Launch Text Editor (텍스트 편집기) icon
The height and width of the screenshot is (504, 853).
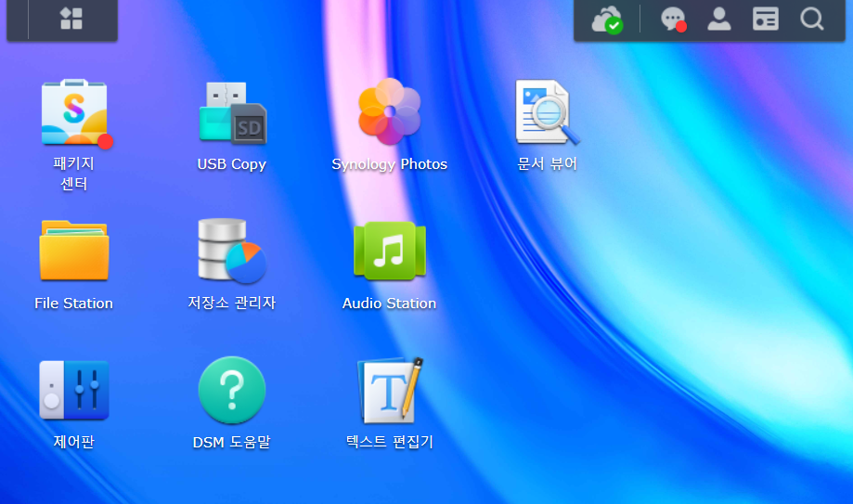click(x=390, y=390)
